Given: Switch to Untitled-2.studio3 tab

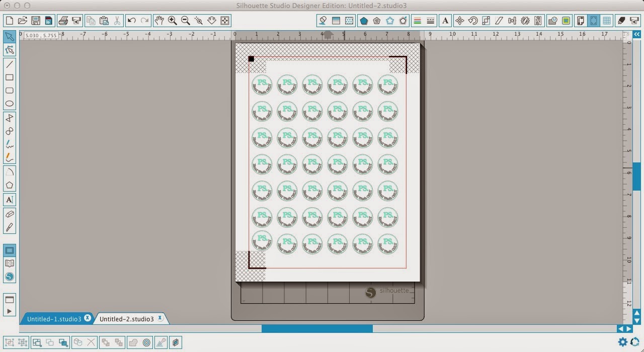Looking at the screenshot, I should tap(127, 319).
